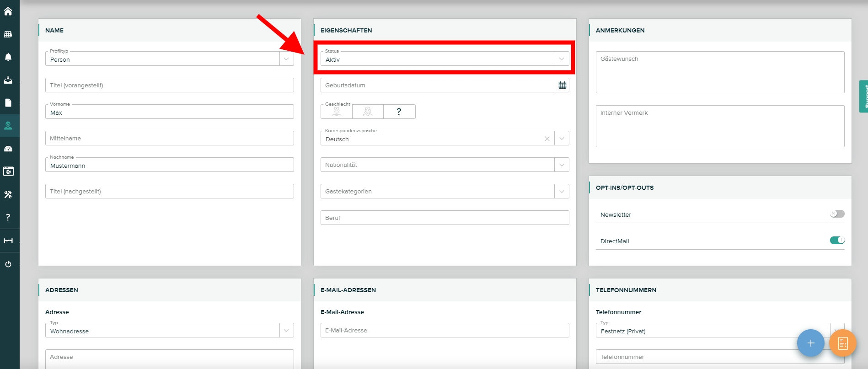Click into the Gästewunsch text area
Viewport: 868px width, 369px height.
pyautogui.click(x=719, y=72)
